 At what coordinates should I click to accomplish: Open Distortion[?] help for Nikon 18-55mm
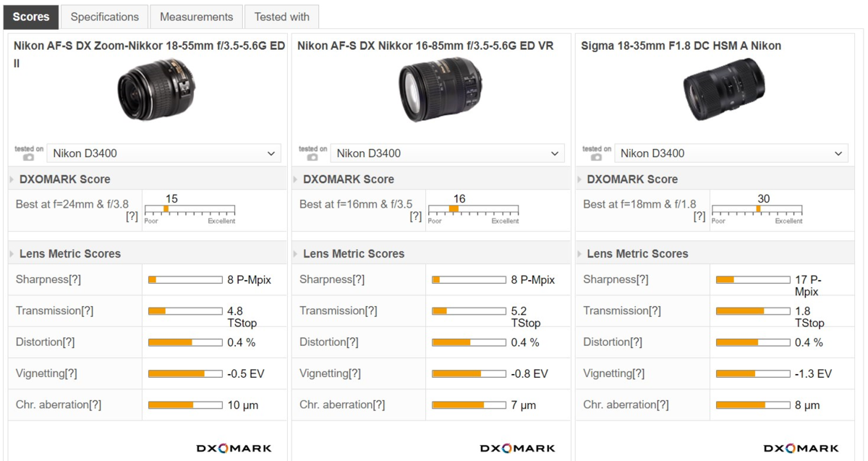[x=68, y=342]
